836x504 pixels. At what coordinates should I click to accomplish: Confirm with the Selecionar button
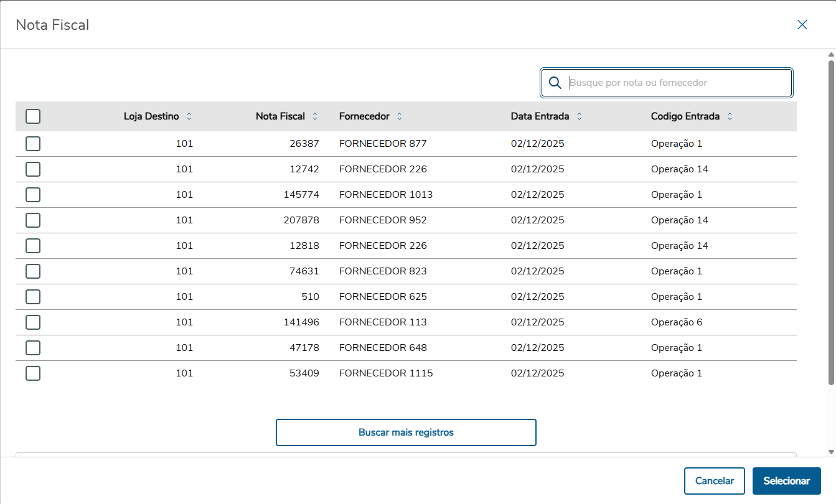(786, 481)
